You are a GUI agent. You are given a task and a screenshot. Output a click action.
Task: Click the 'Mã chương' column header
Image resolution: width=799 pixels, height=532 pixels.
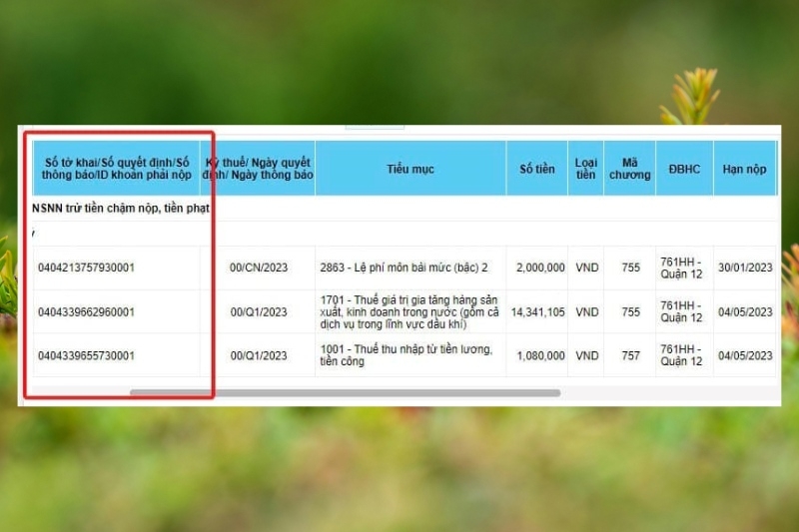[630, 169]
